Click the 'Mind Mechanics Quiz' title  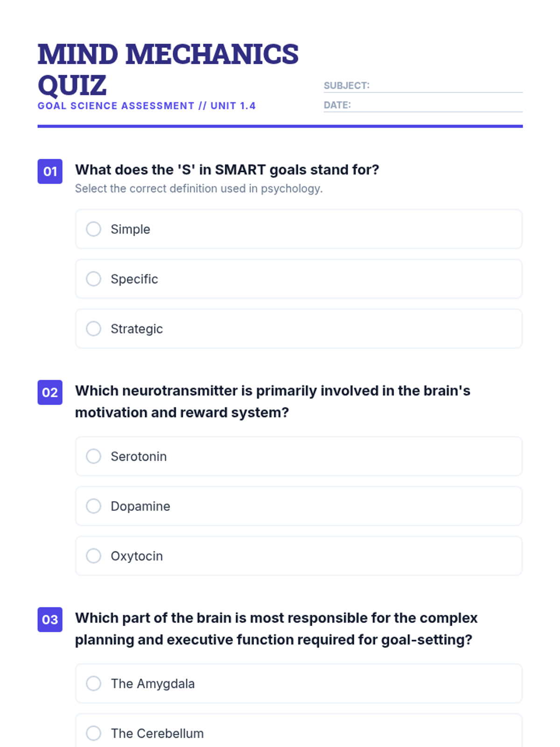click(168, 69)
